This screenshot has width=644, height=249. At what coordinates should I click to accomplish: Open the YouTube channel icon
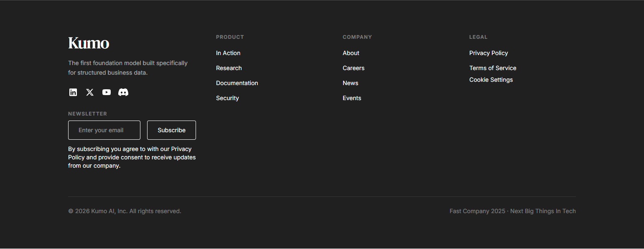107,92
